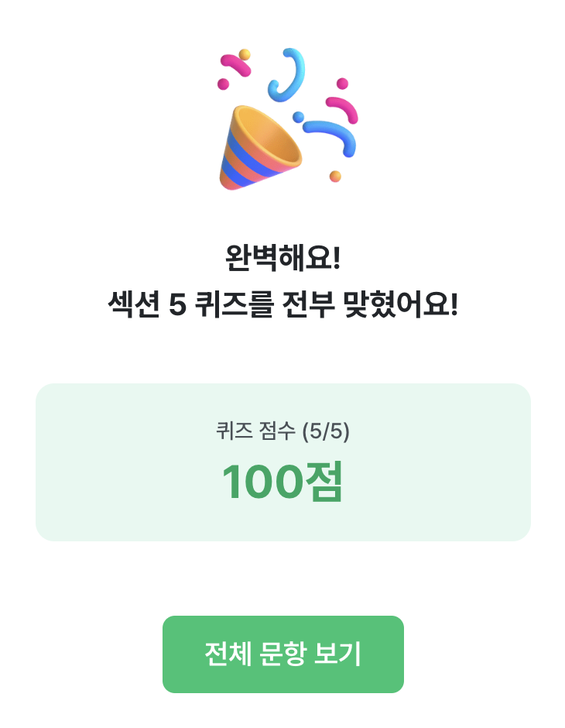
Task: Click the blue hook-shaped confetti streamer above the cone
Action: coord(286,74)
